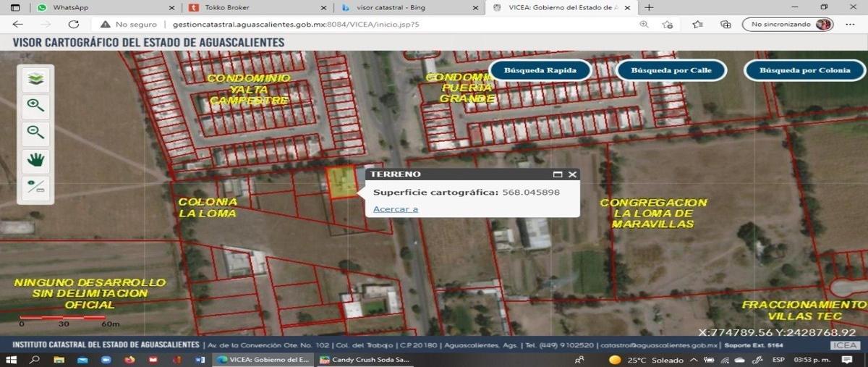Open browser zoom magnifier in address bar
This screenshot has height=367, width=868.
coord(644,24)
